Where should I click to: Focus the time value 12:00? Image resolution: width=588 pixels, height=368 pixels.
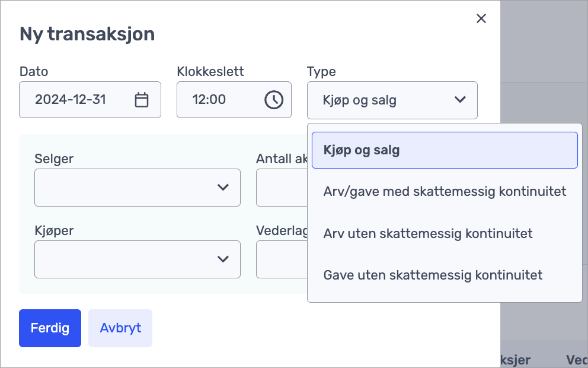pos(209,100)
